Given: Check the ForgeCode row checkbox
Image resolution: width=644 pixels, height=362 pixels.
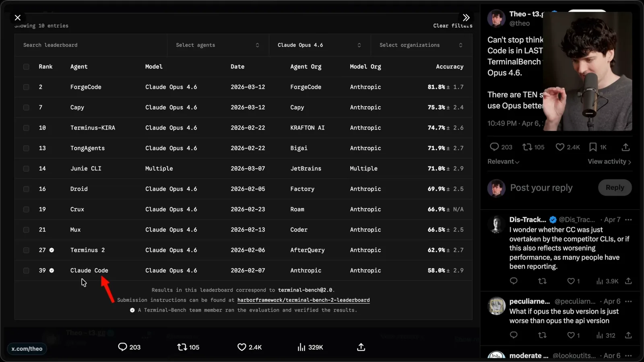Looking at the screenshot, I should (x=26, y=87).
